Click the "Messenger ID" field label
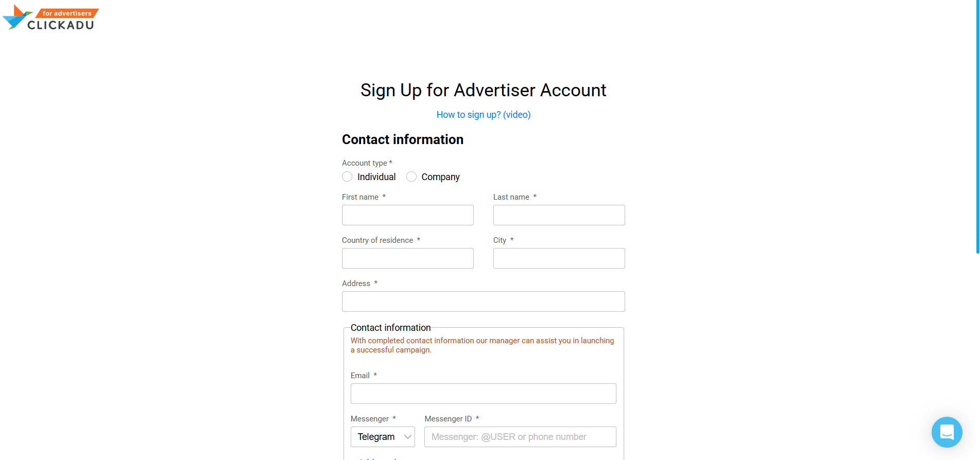980x460 pixels. (448, 419)
